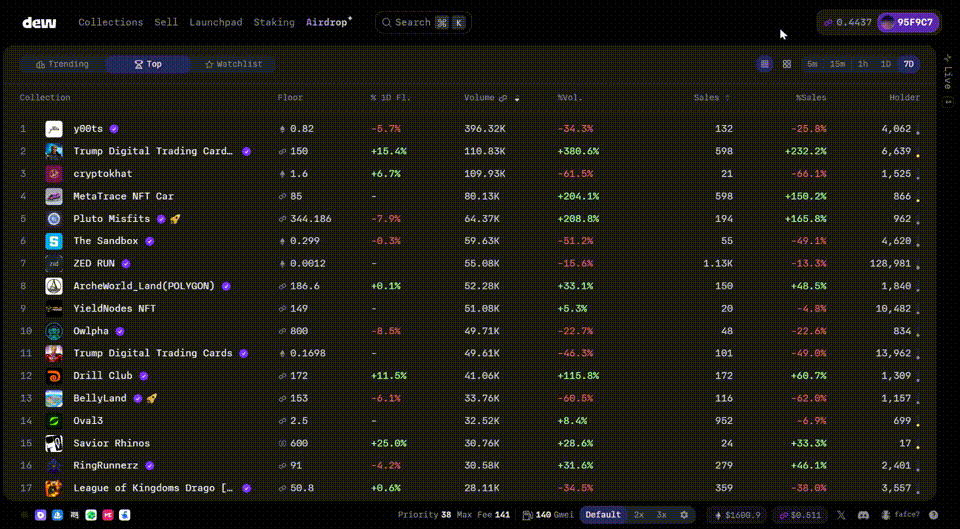This screenshot has width=960, height=529.
Task: Select the 1D time range
Action: click(x=885, y=64)
